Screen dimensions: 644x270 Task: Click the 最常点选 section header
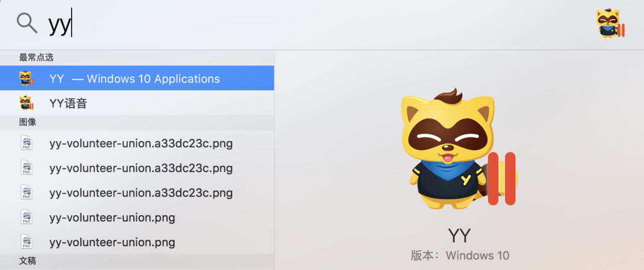[36, 57]
